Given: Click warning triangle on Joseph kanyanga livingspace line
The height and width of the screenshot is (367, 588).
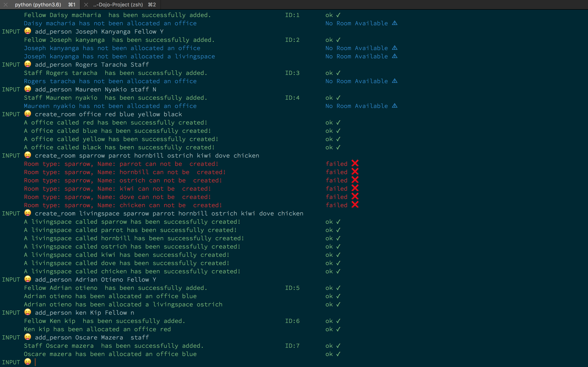Looking at the screenshot, I should click(x=395, y=56).
